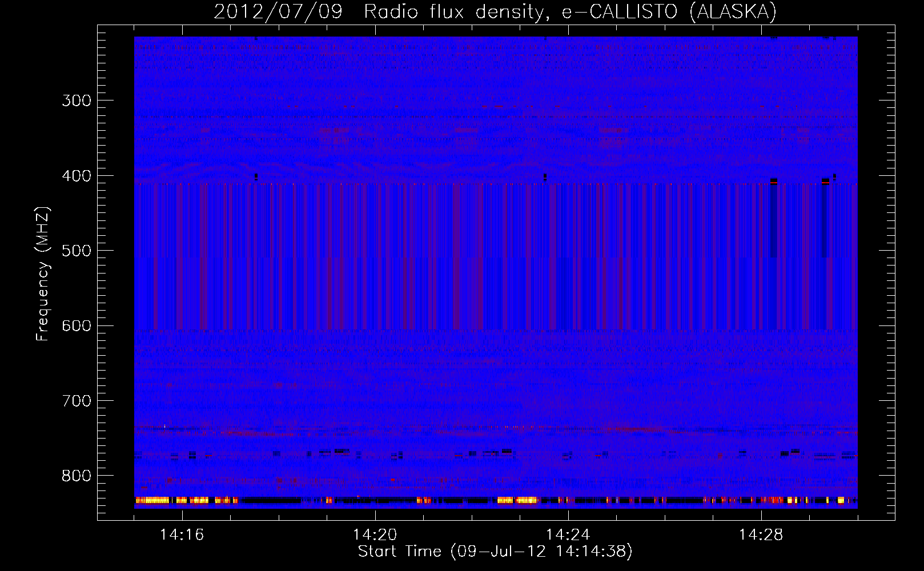Screen dimensions: 924x571
Task: Click the 300 frequency tick label
Action: click(77, 101)
